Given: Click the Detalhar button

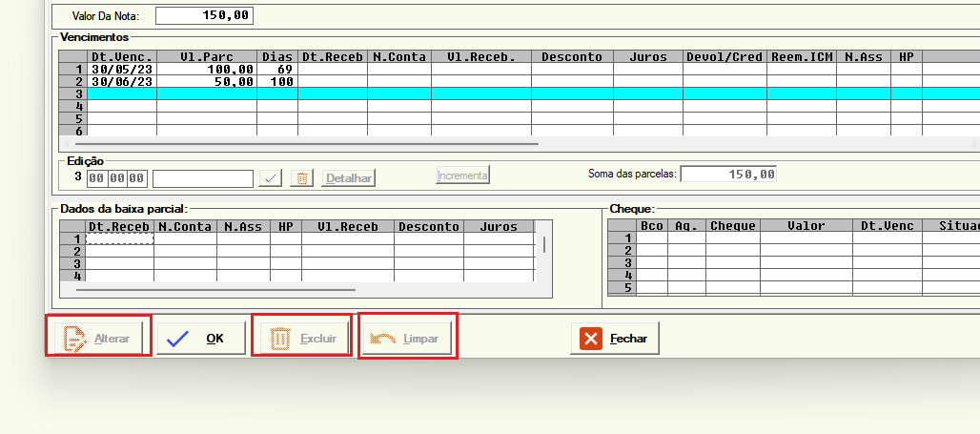Looking at the screenshot, I should [349, 177].
